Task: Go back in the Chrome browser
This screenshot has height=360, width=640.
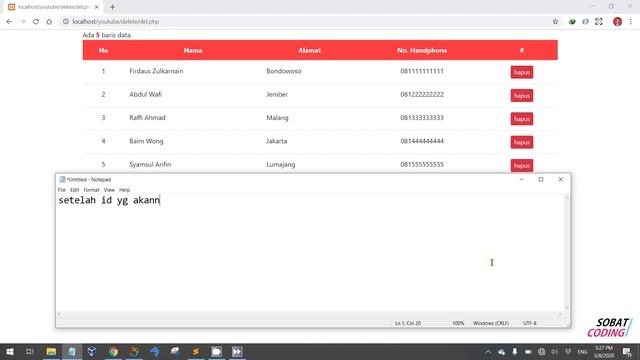Action: (x=9, y=22)
